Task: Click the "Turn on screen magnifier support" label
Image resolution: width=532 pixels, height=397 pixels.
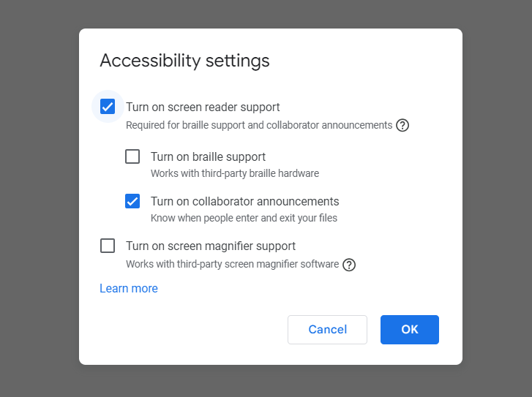Action: click(211, 246)
